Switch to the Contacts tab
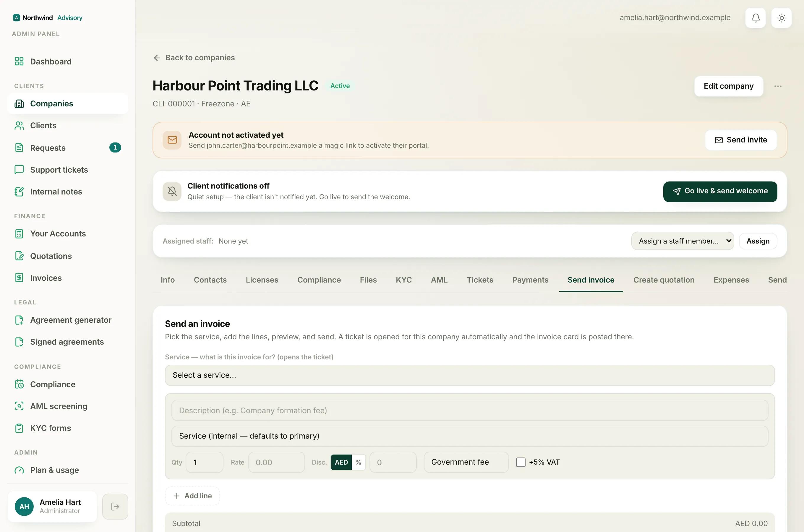 pyautogui.click(x=210, y=280)
